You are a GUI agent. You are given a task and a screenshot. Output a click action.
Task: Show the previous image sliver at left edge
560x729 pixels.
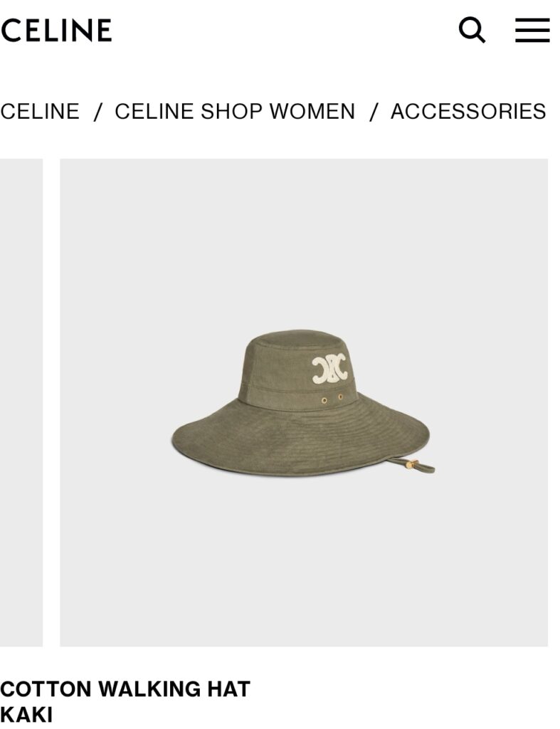tap(21, 403)
